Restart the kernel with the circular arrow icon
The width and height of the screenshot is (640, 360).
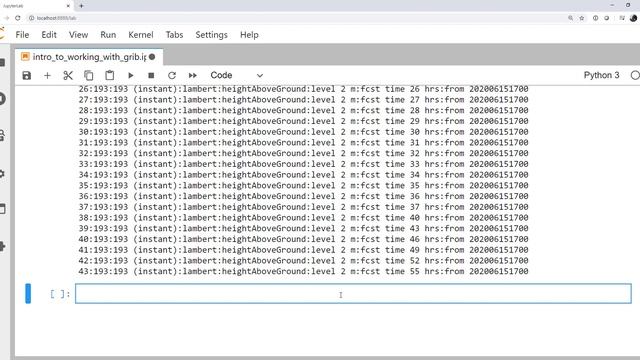coord(172,76)
